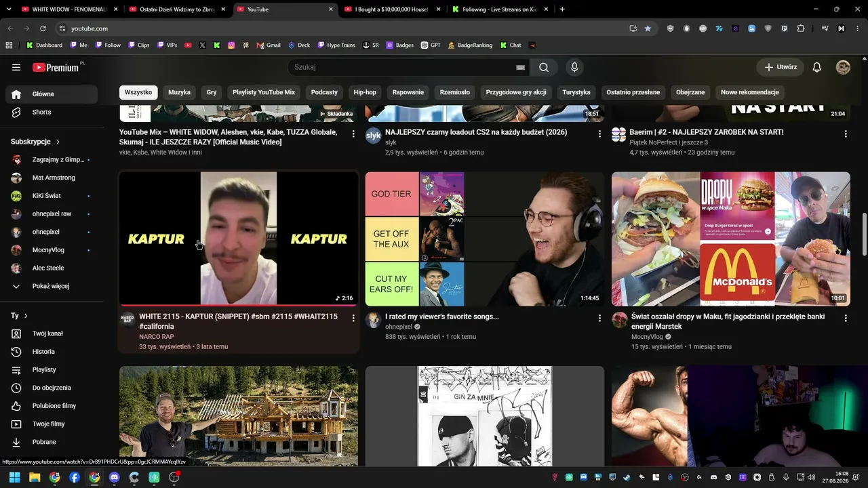Bookmark this page with the star
The height and width of the screenshot is (488, 868).
point(648,28)
